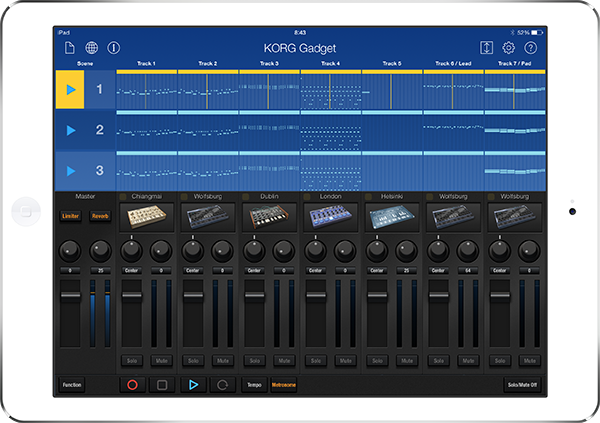Mute the Helsinki track
The image size is (600, 423).
[407, 361]
